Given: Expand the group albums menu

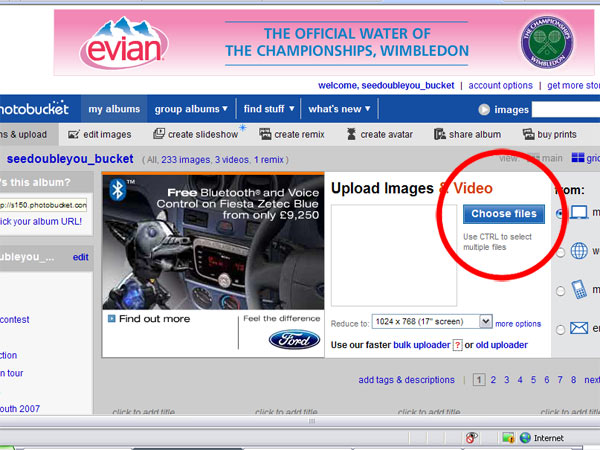Looking at the screenshot, I should pos(191,109).
